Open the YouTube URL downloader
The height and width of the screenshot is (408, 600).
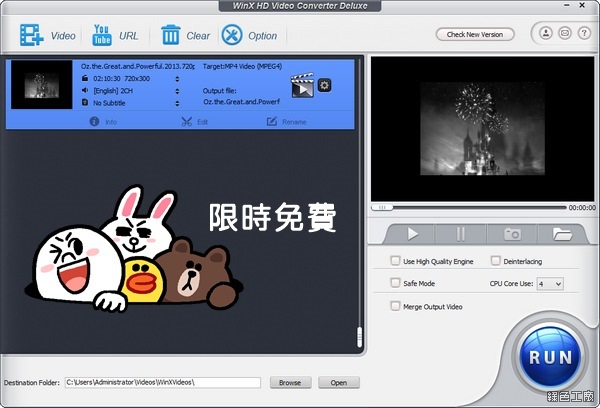(x=102, y=35)
